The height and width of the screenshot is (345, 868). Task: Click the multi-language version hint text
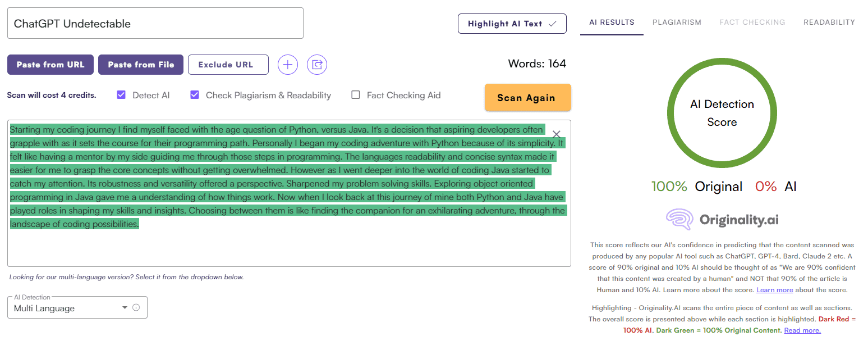(126, 277)
